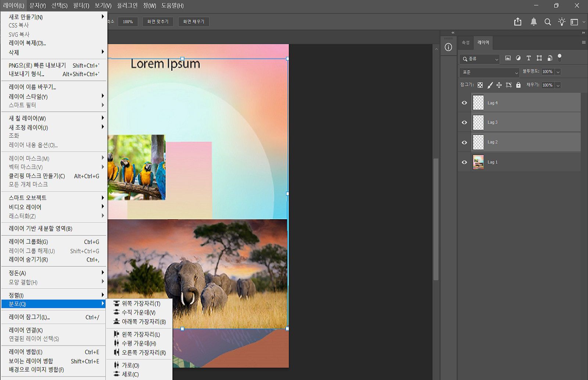The width and height of the screenshot is (588, 380).
Task: Click lock transparent pixels checkerboard icon
Action: pos(480,85)
